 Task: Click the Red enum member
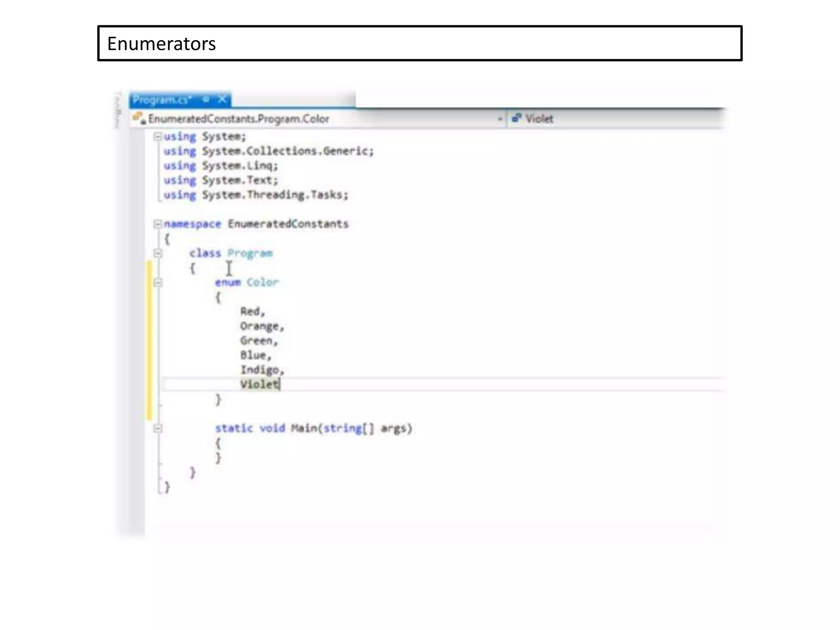click(250, 312)
